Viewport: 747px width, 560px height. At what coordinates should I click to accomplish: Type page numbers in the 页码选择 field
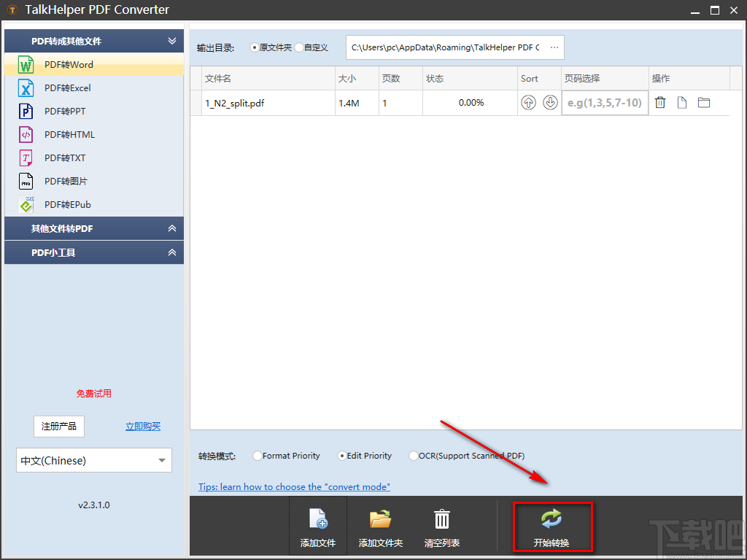605,102
